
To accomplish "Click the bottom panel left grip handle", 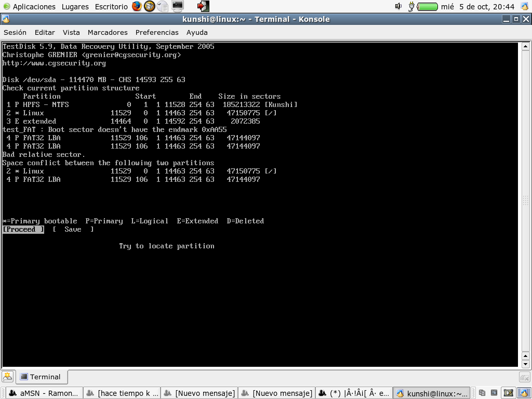I will (3, 393).
